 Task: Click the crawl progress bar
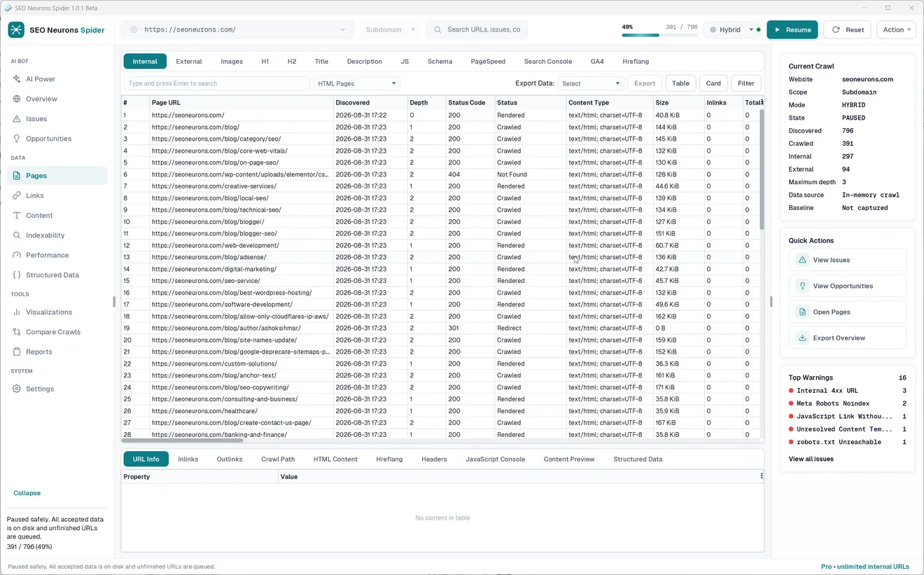pyautogui.click(x=659, y=35)
